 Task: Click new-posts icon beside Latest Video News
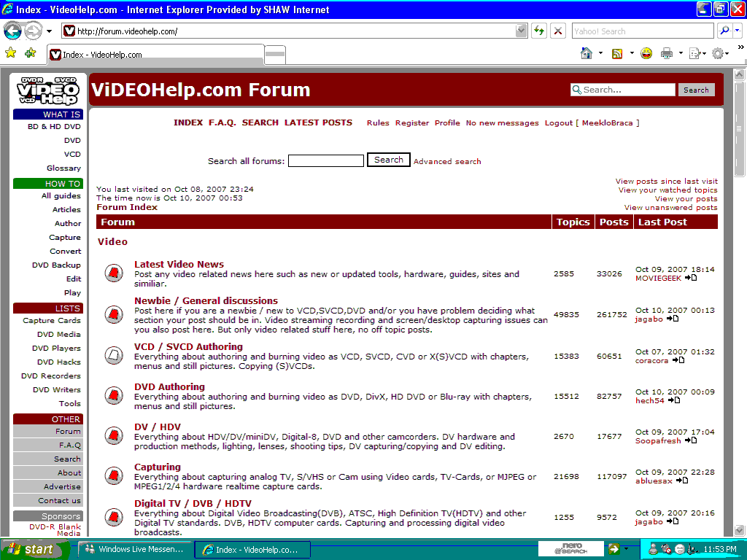114,273
